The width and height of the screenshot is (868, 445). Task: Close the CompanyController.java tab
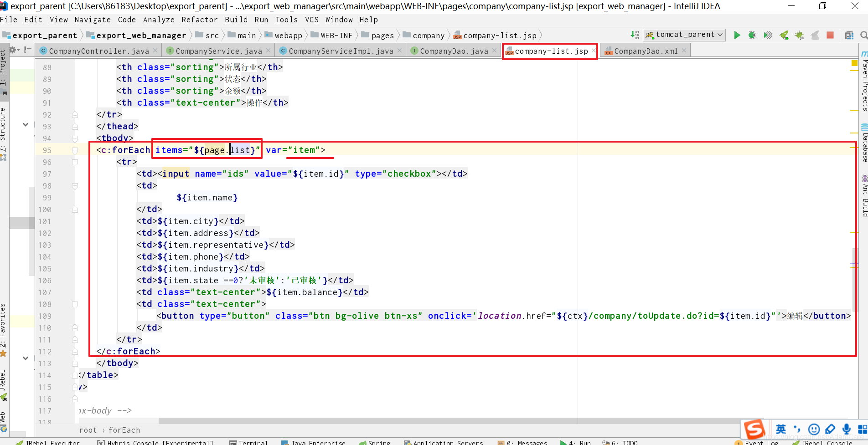(x=155, y=51)
